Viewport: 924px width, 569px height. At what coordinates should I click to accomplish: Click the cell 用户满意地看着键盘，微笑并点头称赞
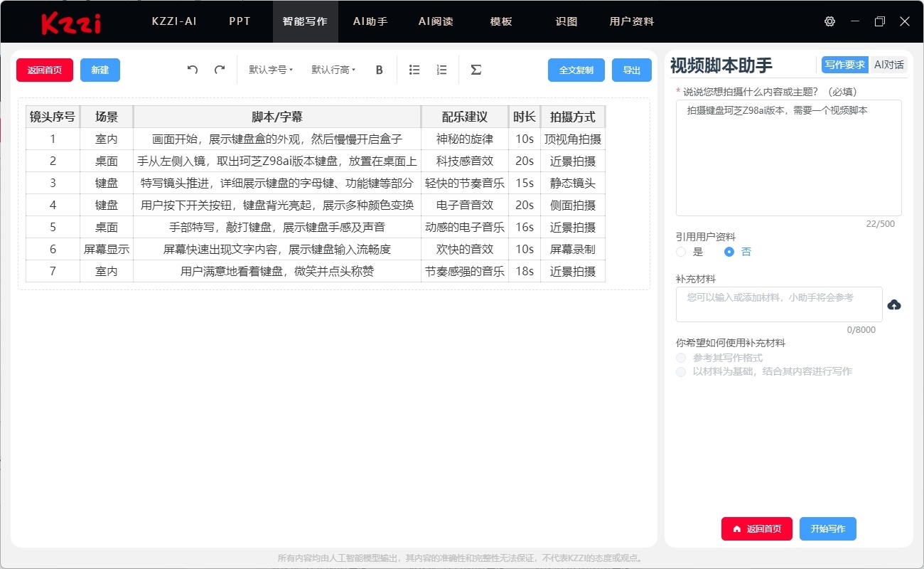point(277,271)
